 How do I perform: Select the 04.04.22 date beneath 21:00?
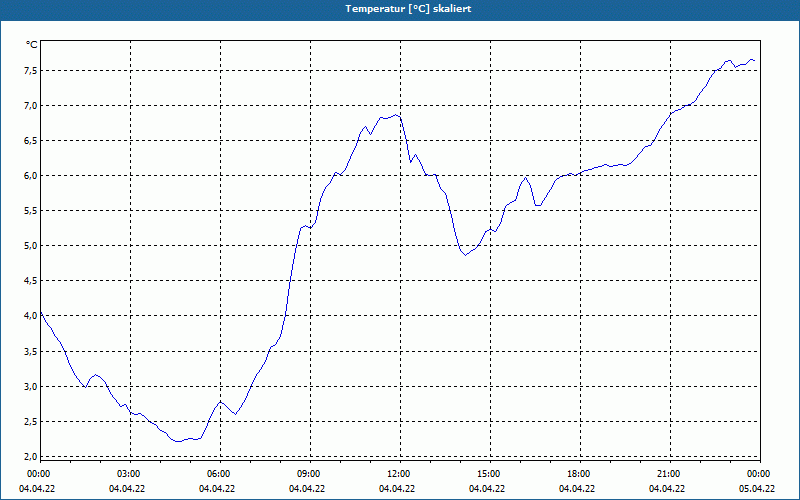(666, 489)
